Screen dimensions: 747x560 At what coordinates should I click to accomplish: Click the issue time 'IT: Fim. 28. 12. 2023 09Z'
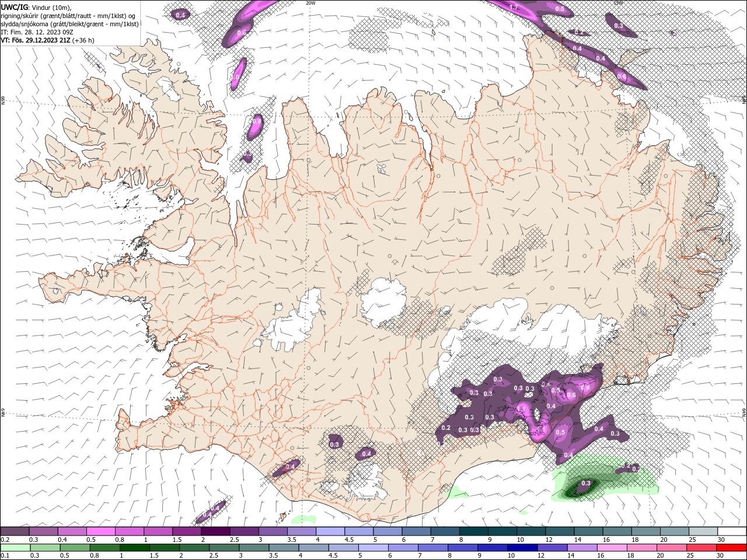coord(39,32)
